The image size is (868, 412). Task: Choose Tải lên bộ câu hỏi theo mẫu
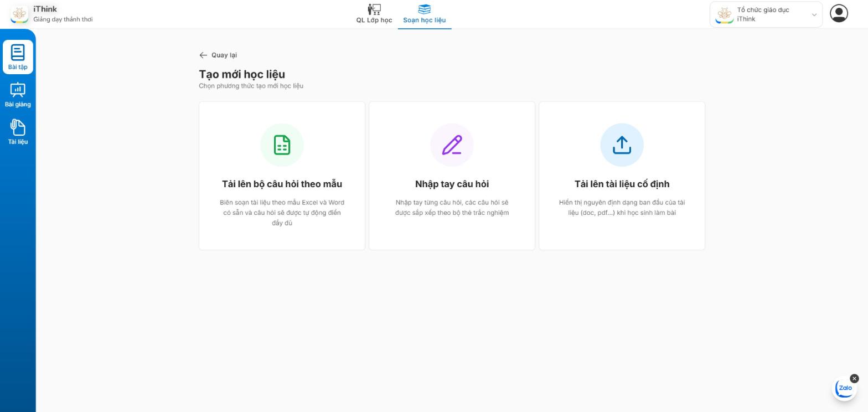tap(282, 176)
